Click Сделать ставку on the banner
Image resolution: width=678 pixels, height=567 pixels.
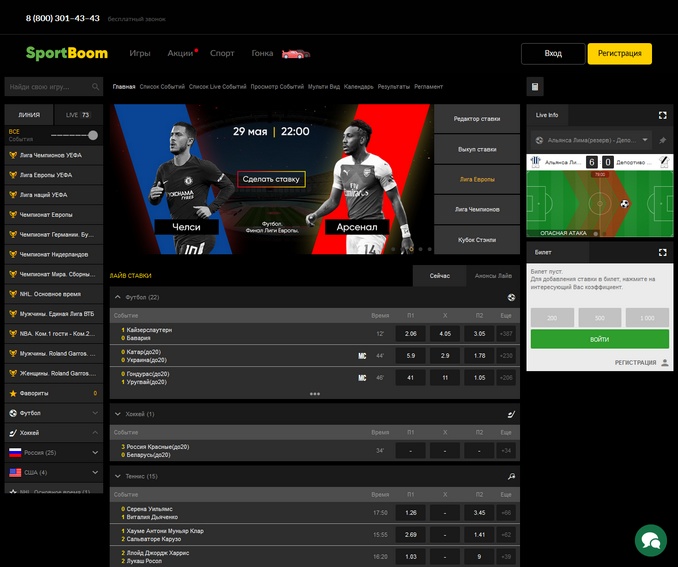271,179
